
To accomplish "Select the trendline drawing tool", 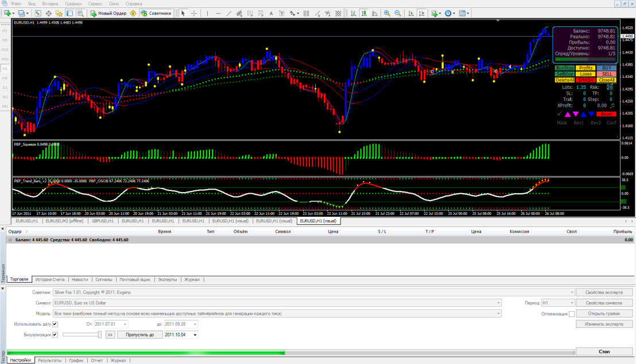I will pyautogui.click(x=229, y=13).
